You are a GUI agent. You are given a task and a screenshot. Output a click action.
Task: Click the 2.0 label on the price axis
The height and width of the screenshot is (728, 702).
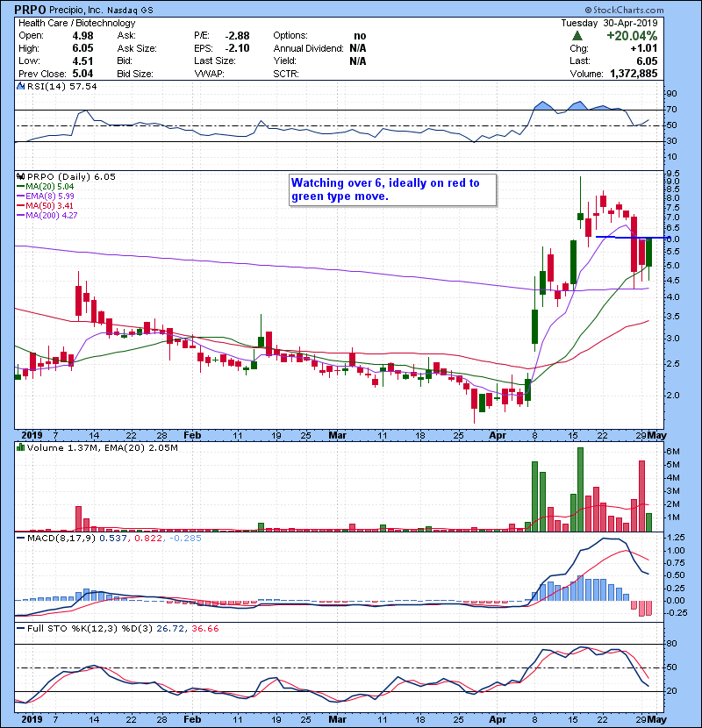pyautogui.click(x=674, y=396)
